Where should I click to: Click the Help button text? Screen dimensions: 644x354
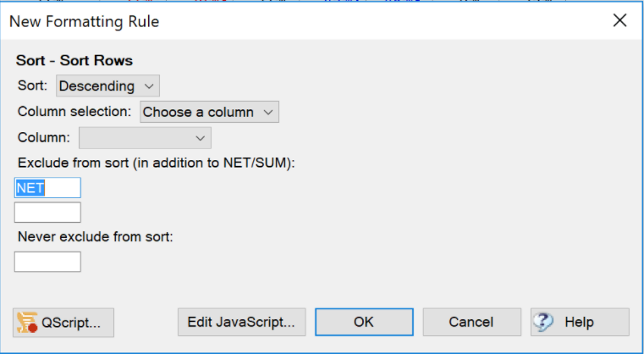[x=579, y=323]
